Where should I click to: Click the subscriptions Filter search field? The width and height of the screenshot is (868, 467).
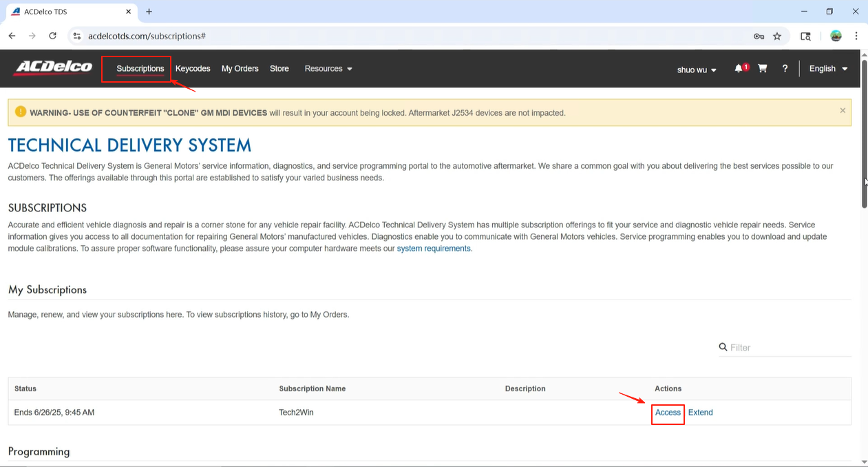[788, 348]
